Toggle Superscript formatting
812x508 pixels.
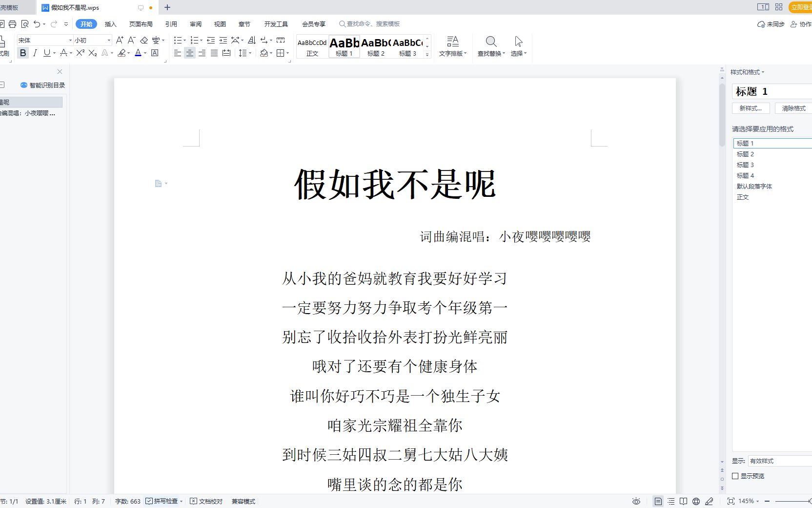(x=81, y=53)
